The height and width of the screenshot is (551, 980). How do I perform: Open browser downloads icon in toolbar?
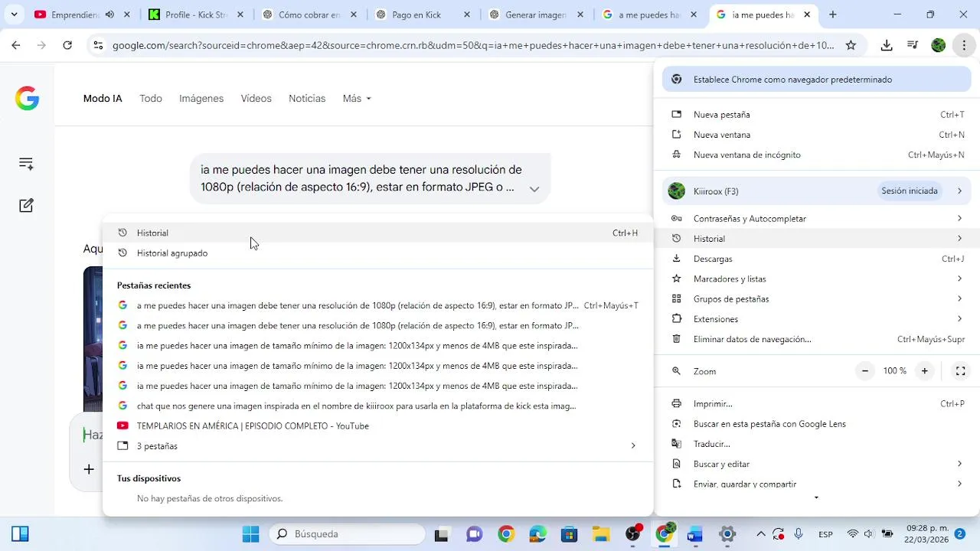887,45
